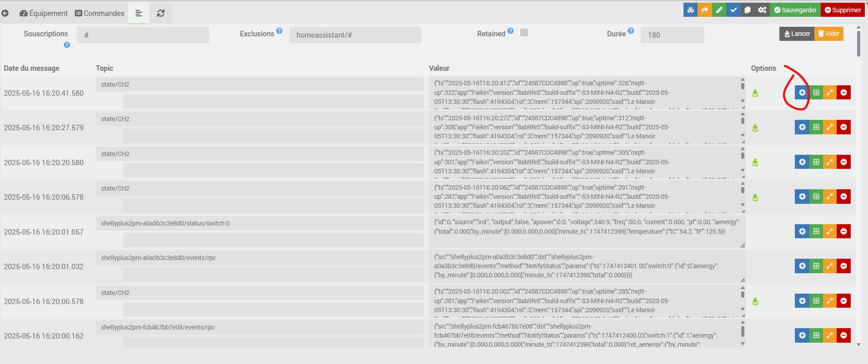Screen dimensions: 868x364
Task: Click the blue cubes icon in top toolbar
Action: point(690,10)
